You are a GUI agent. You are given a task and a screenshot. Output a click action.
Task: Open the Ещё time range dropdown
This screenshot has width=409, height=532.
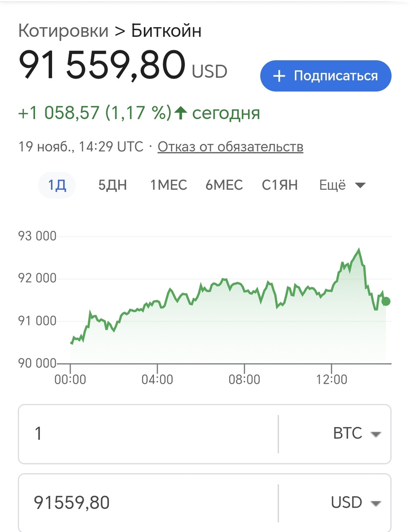click(x=342, y=185)
